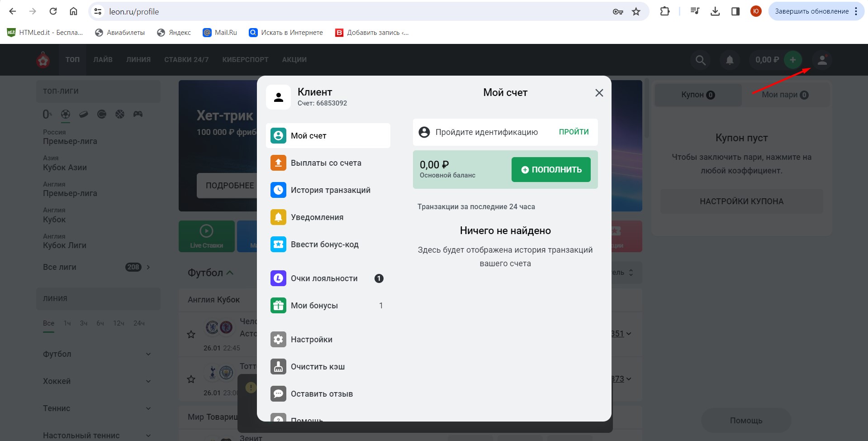Bookmark this page with star icon
This screenshot has height=441, width=868.
636,12
